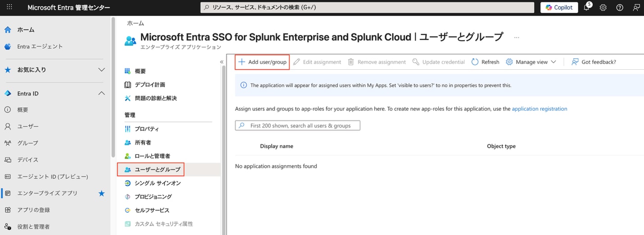Toggle the エンタープライズ アプリ favorite star
644x235 pixels.
(102, 193)
